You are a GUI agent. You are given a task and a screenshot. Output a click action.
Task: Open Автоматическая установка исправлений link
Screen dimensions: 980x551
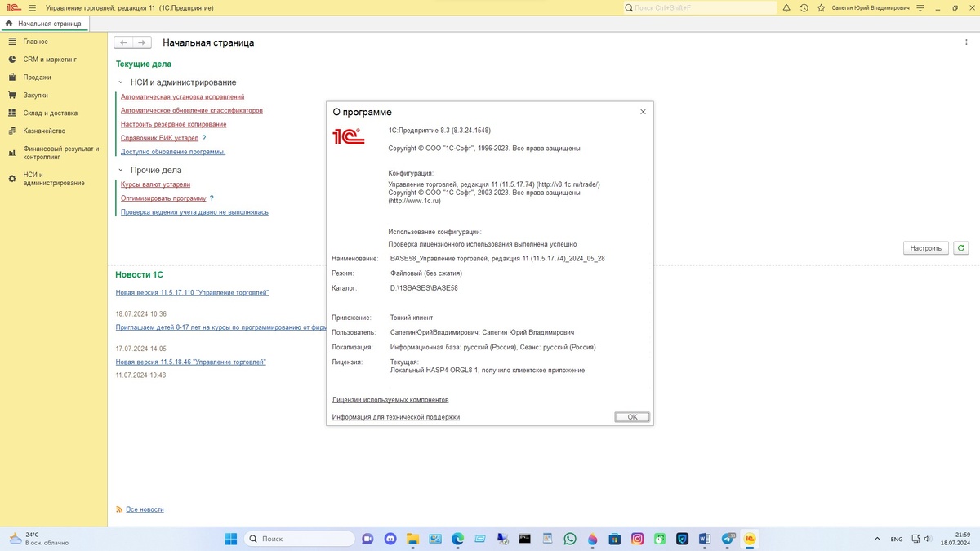pos(182,96)
